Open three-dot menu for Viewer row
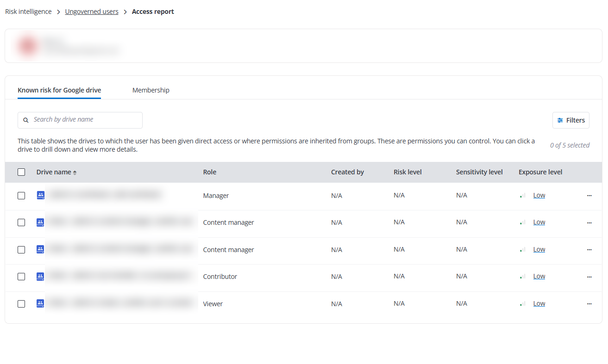Screen dimensions: 608x364 click(589, 304)
